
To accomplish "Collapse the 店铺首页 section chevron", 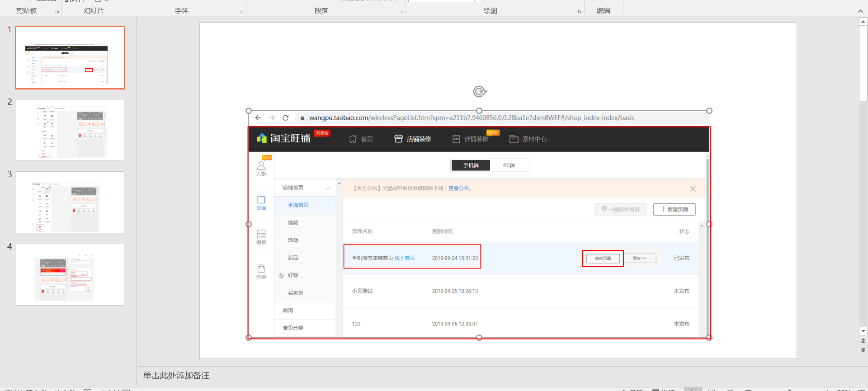I will (x=329, y=188).
